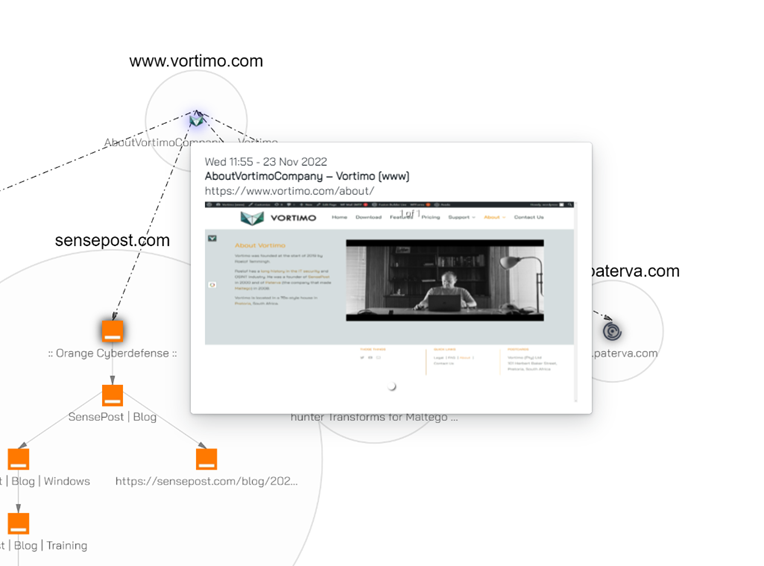Click the 'https://sensepost.com/blog/202...' node label
764x566 pixels.
click(207, 481)
